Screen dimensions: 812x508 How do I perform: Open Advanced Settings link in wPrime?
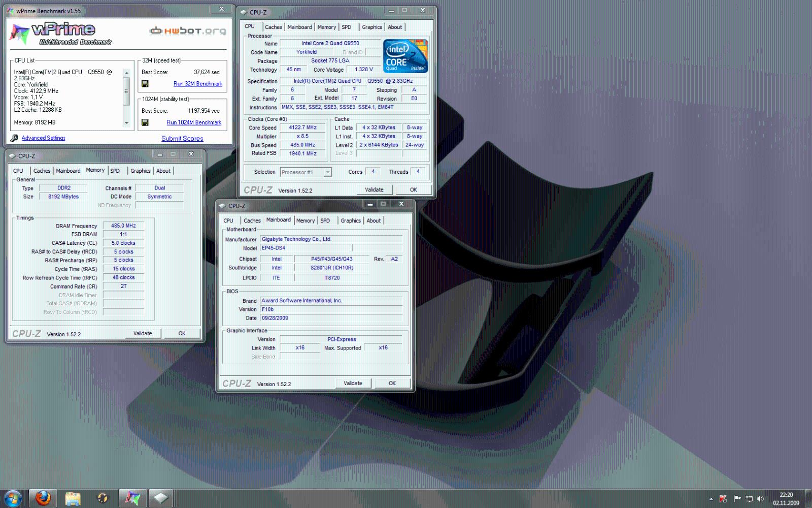tap(43, 138)
